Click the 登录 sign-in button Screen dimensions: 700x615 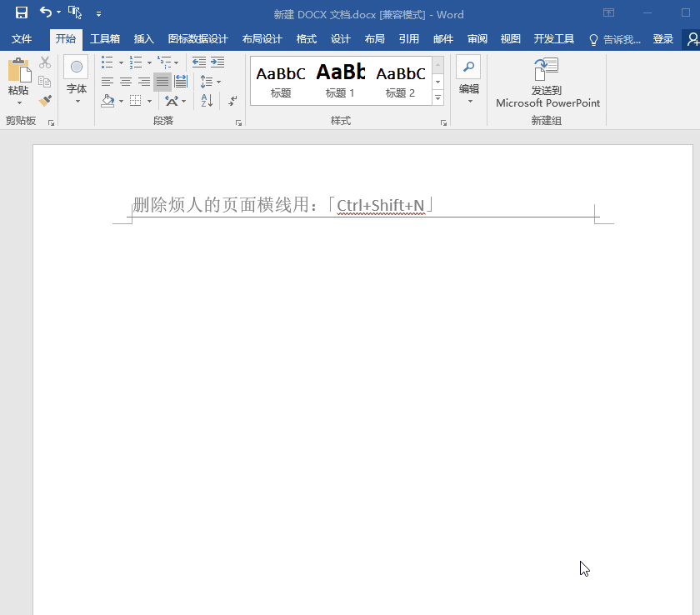662,39
